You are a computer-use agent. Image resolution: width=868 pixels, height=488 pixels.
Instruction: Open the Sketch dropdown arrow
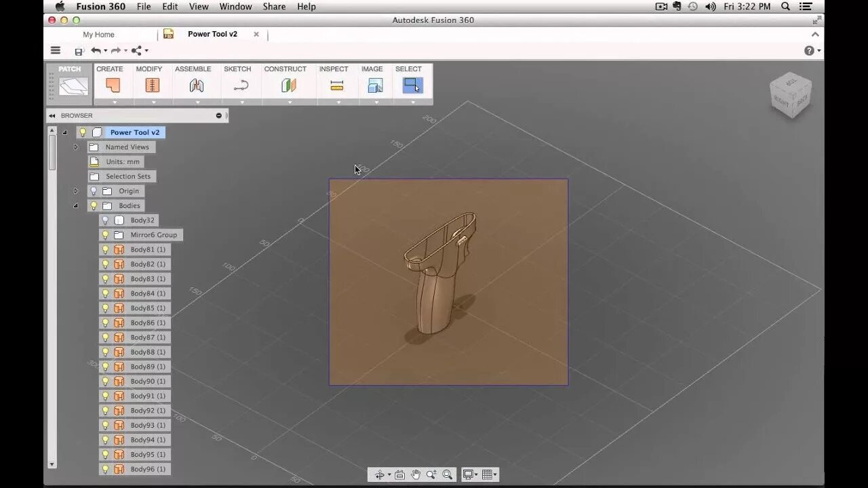click(242, 102)
